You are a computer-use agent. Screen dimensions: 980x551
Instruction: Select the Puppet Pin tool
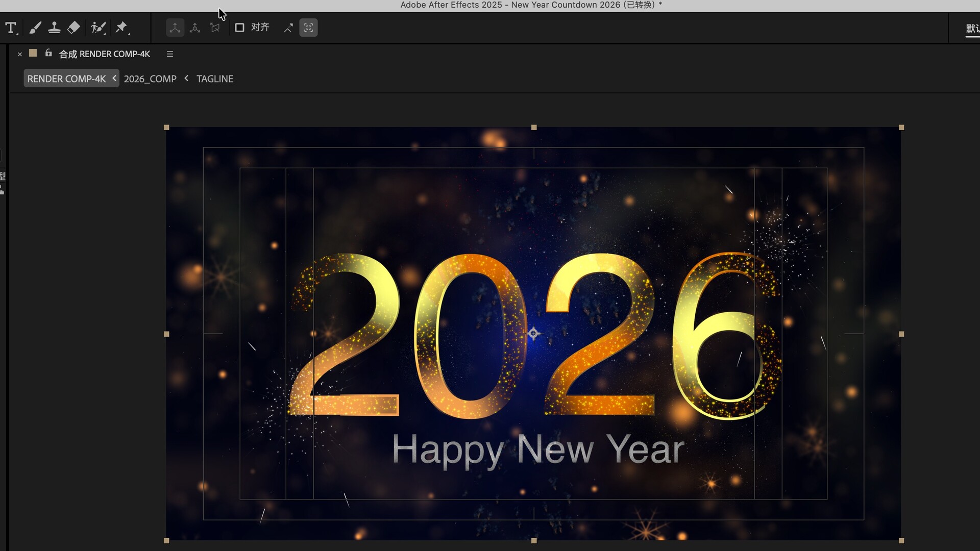coord(121,28)
